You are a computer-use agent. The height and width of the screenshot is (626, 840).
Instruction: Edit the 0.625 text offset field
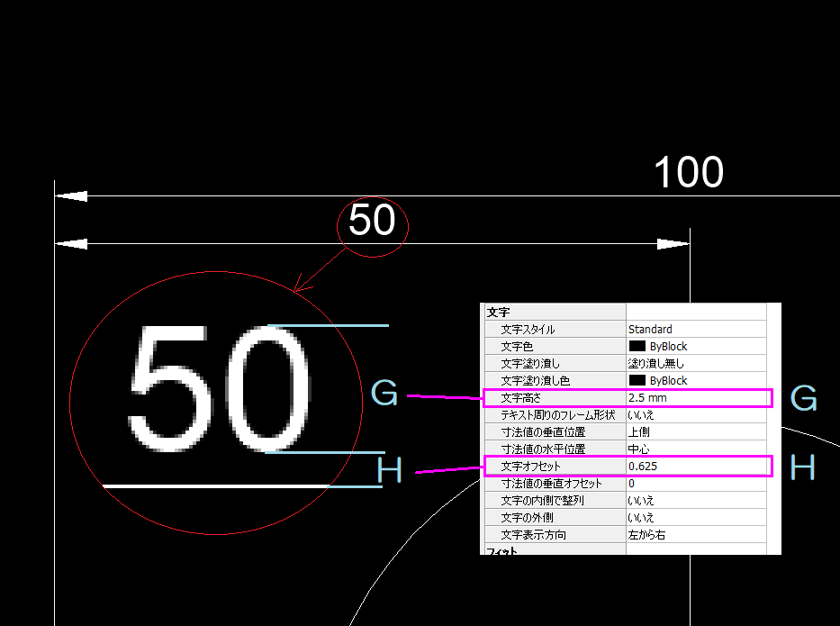coord(698,467)
